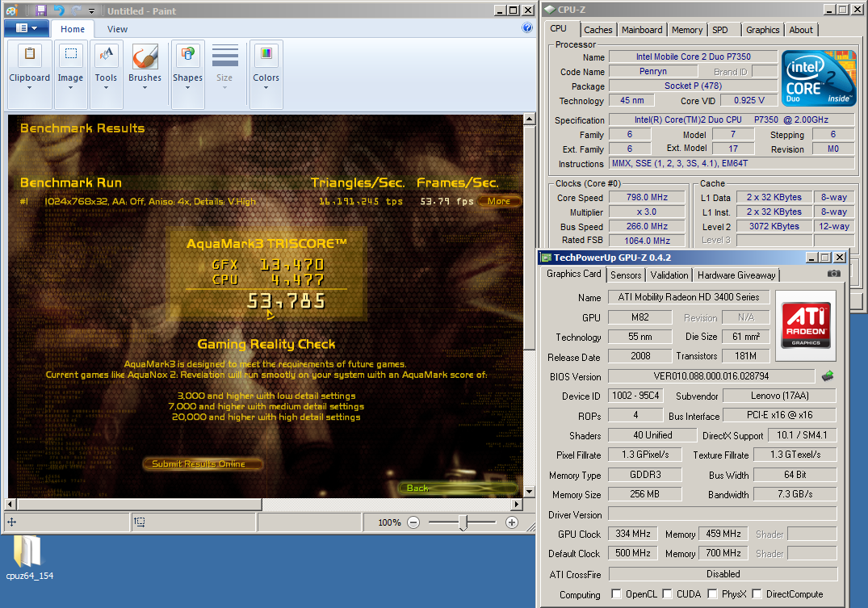Click the Image selection icon
The image size is (868, 608).
click(70, 54)
